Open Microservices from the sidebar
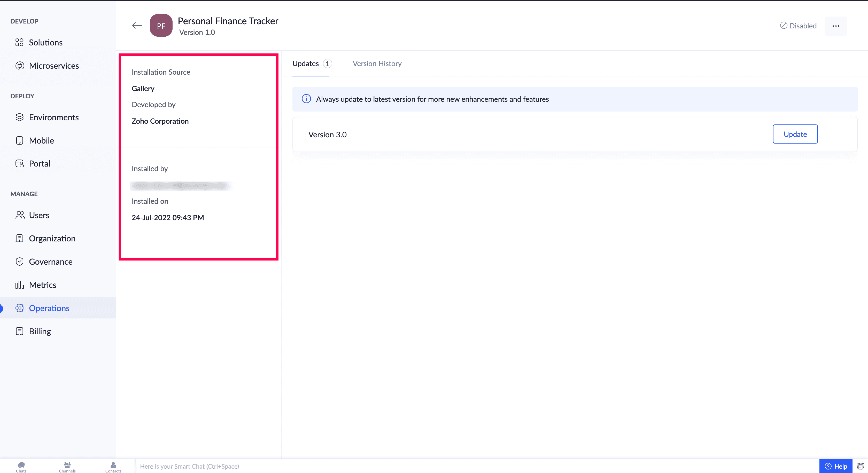868x473 pixels. [53, 66]
